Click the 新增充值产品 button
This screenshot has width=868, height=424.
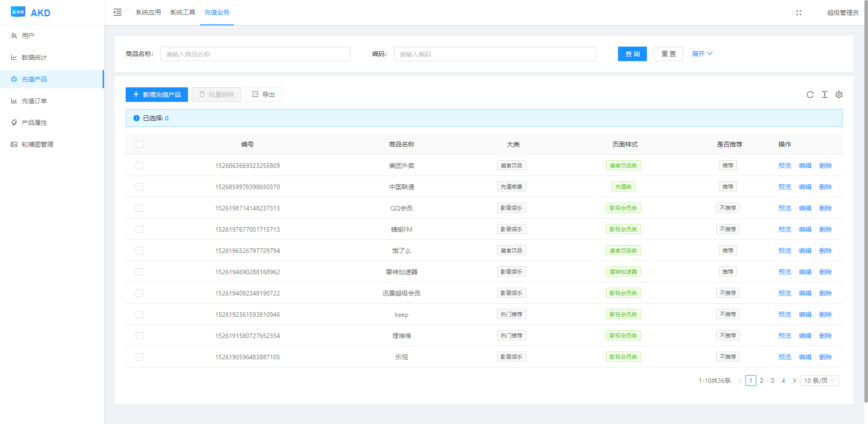(x=157, y=95)
